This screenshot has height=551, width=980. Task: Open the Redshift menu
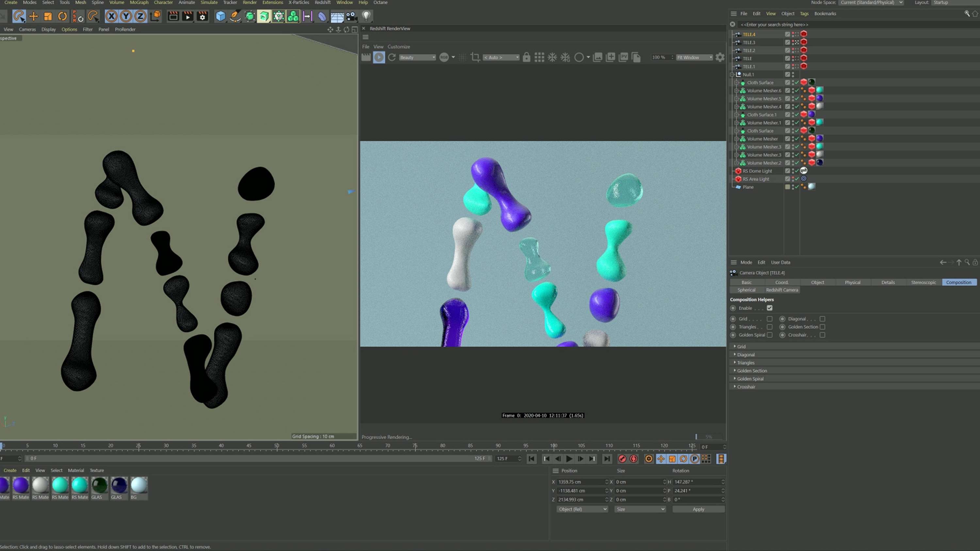click(x=323, y=3)
